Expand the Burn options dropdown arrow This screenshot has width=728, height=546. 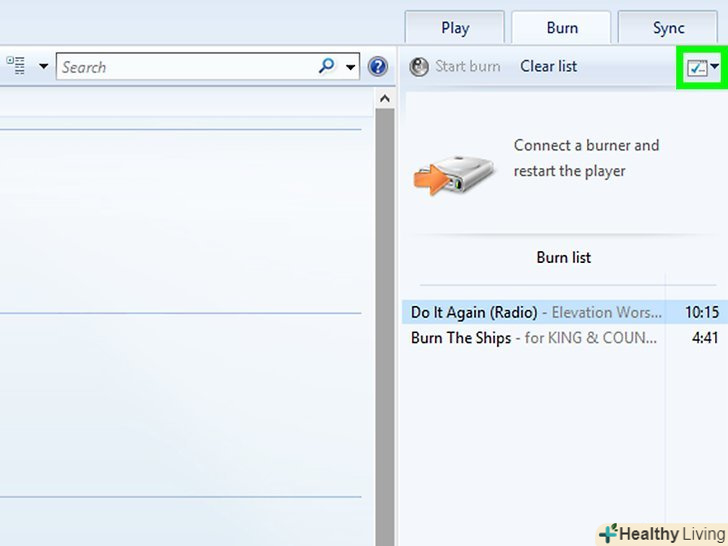point(715,67)
